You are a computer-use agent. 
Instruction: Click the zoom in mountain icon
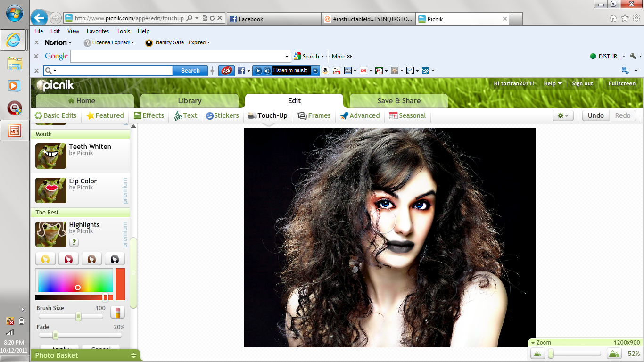click(613, 354)
